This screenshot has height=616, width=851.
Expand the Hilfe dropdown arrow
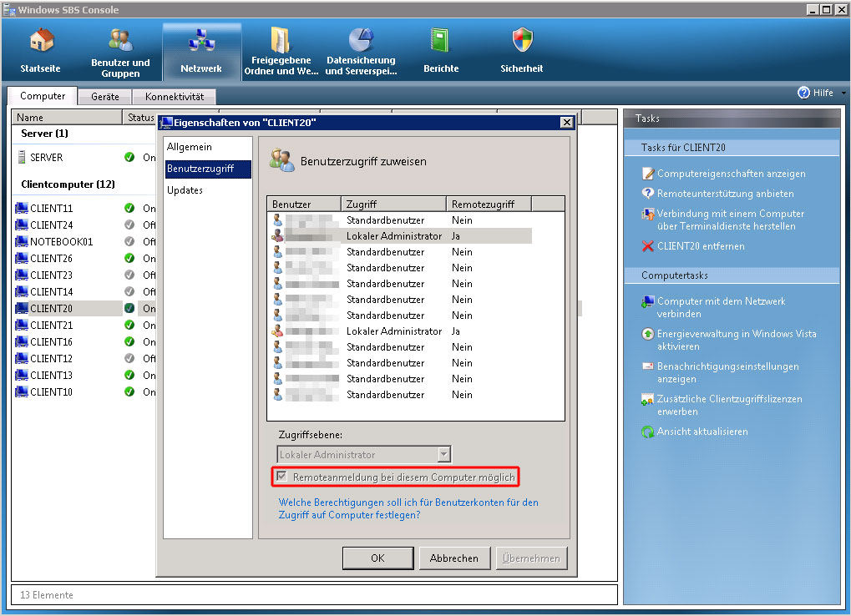click(843, 93)
